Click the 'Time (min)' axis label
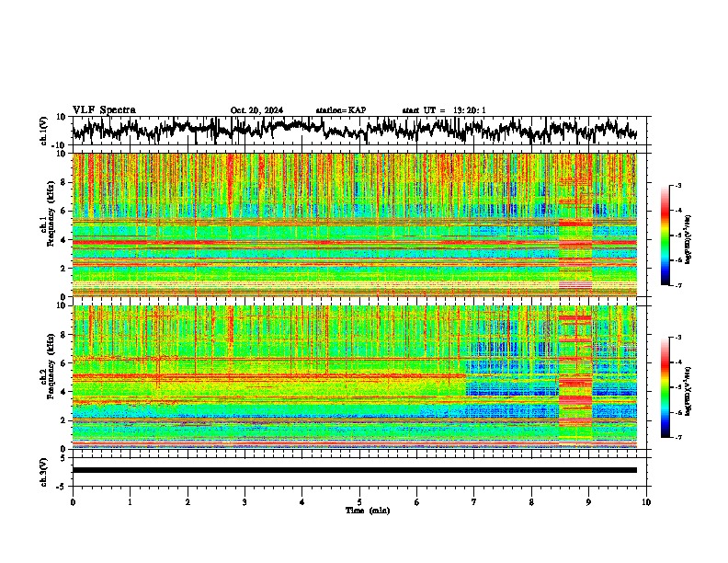The image size is (728, 563). click(x=368, y=511)
